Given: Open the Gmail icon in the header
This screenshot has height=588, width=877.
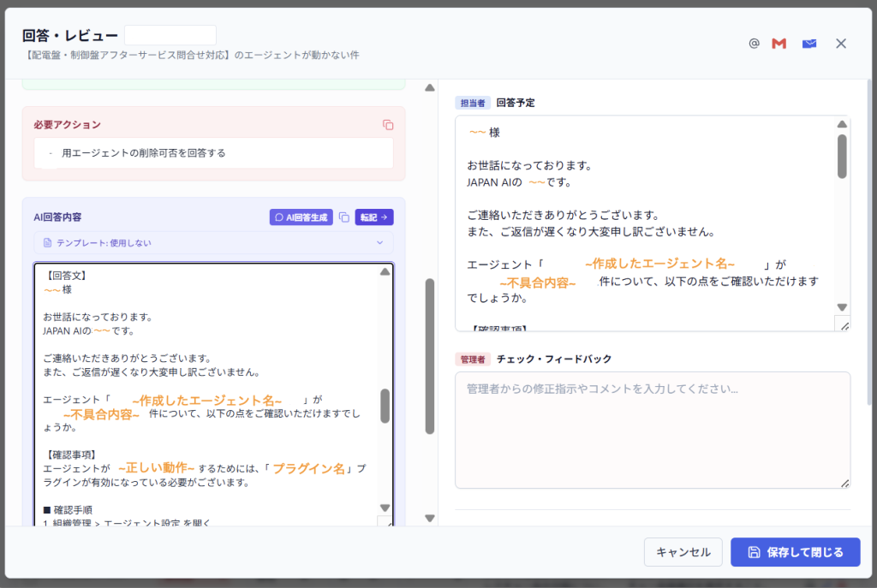Looking at the screenshot, I should click(x=779, y=43).
